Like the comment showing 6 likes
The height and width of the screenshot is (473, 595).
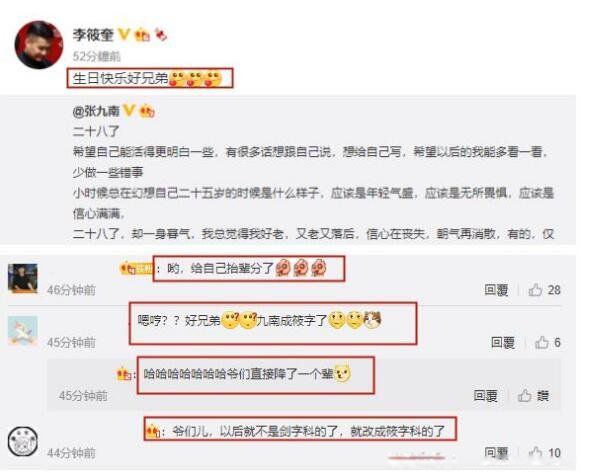(548, 342)
